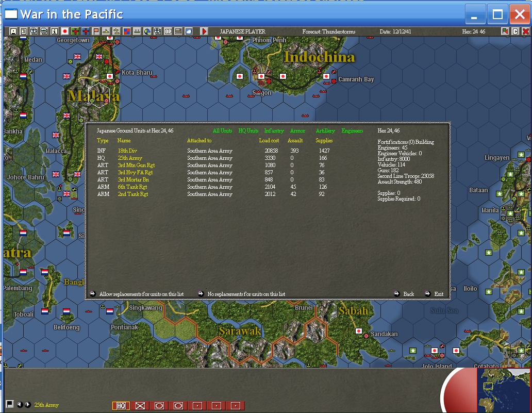Go to next unit with right arrow
Viewport: 532px width, 413px height.
click(x=27, y=405)
